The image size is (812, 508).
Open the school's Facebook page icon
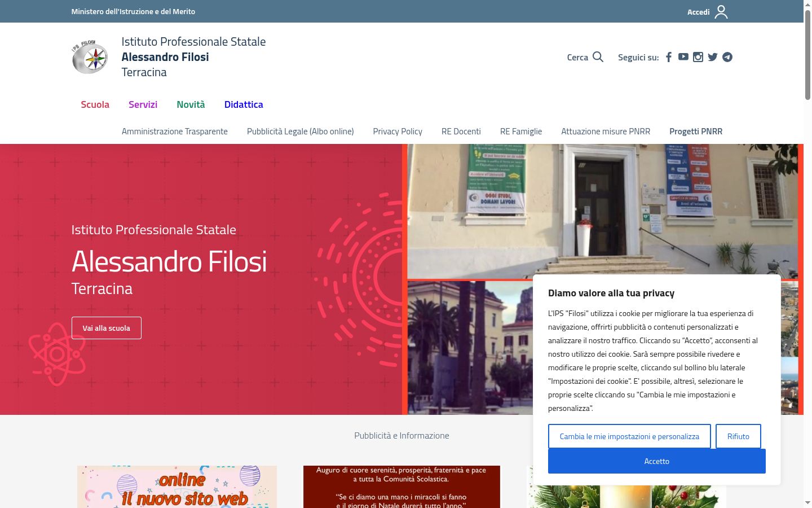tap(669, 57)
